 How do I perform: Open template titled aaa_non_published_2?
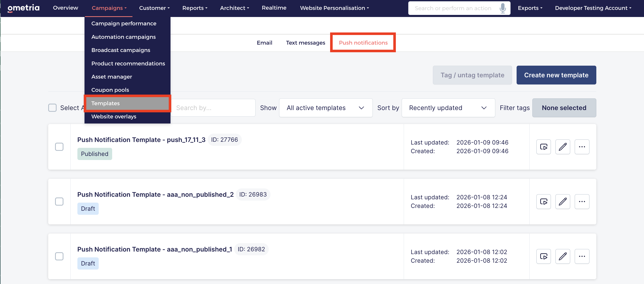pyautogui.click(x=155, y=194)
